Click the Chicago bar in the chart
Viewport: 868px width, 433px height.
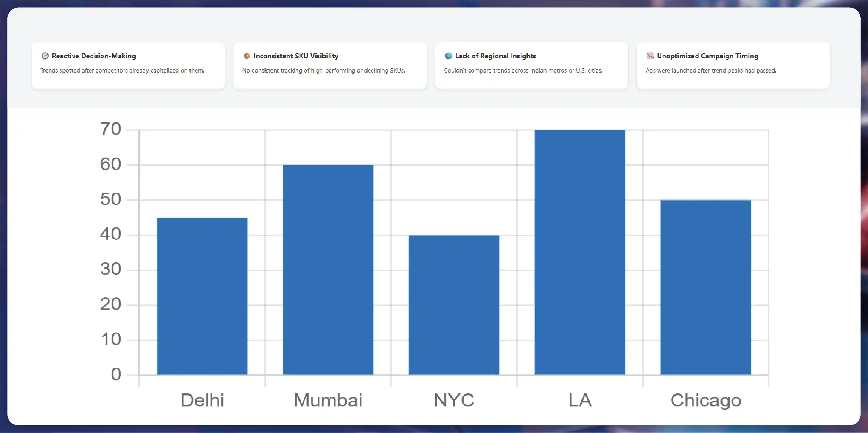pos(706,287)
